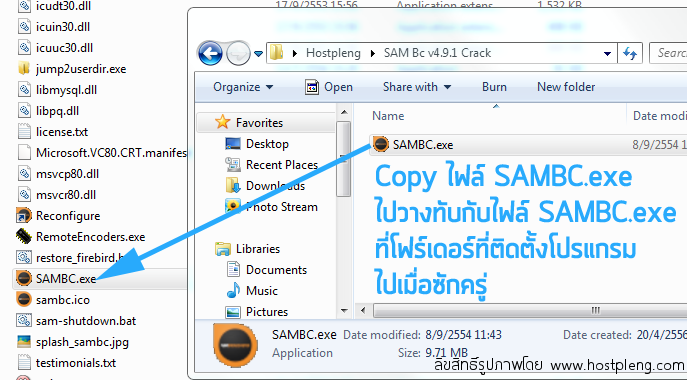Click the Favorites star icon
The height and width of the screenshot is (380, 687).
coord(223,122)
